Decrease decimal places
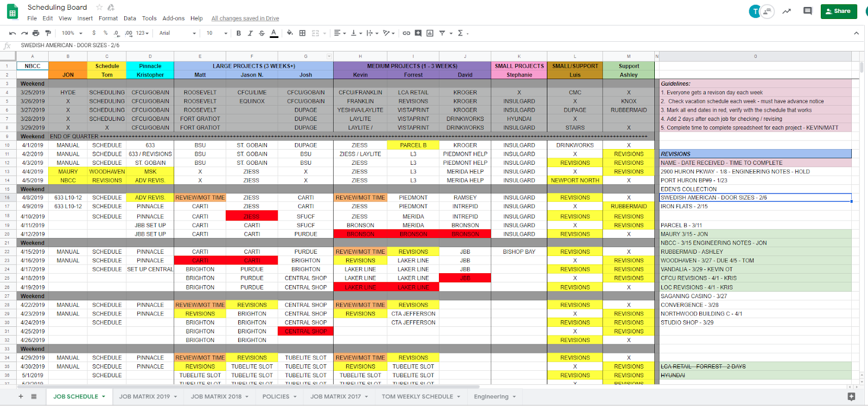The height and width of the screenshot is (406, 868). (117, 33)
